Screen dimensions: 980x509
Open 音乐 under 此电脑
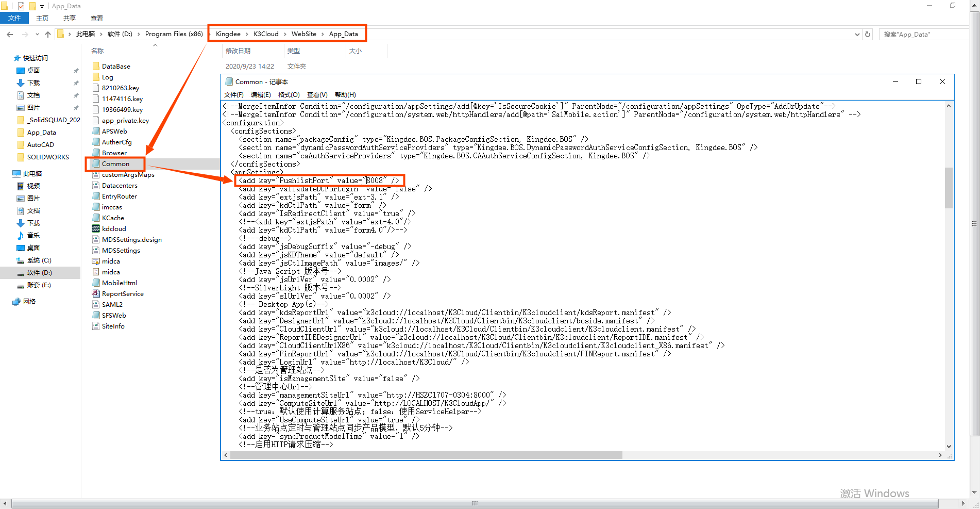33,235
